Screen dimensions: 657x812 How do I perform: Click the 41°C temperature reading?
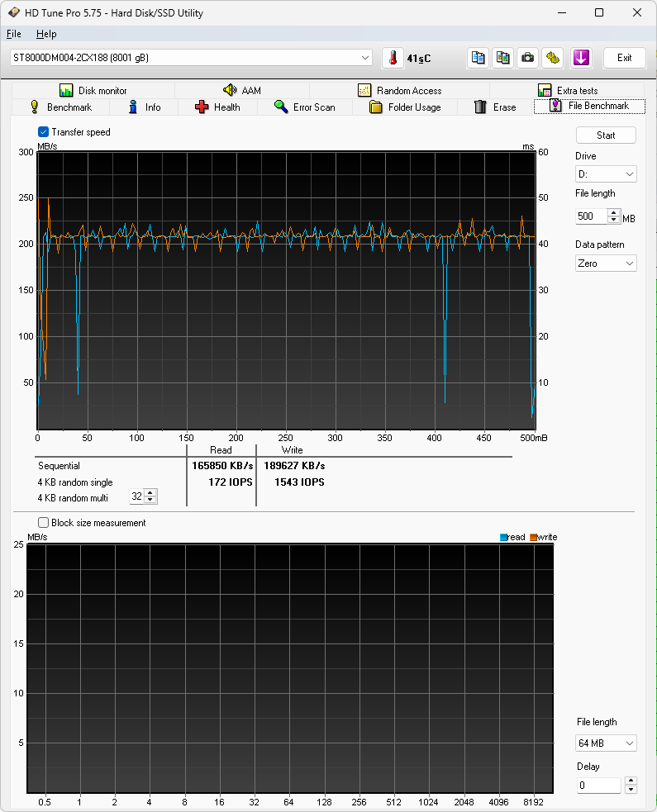click(x=419, y=59)
